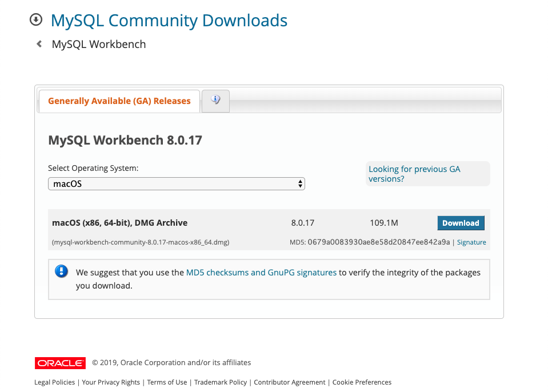This screenshot has width=548, height=392.
Task: Open MD5 checksums and GnuPG signatures link
Action: pos(261,273)
